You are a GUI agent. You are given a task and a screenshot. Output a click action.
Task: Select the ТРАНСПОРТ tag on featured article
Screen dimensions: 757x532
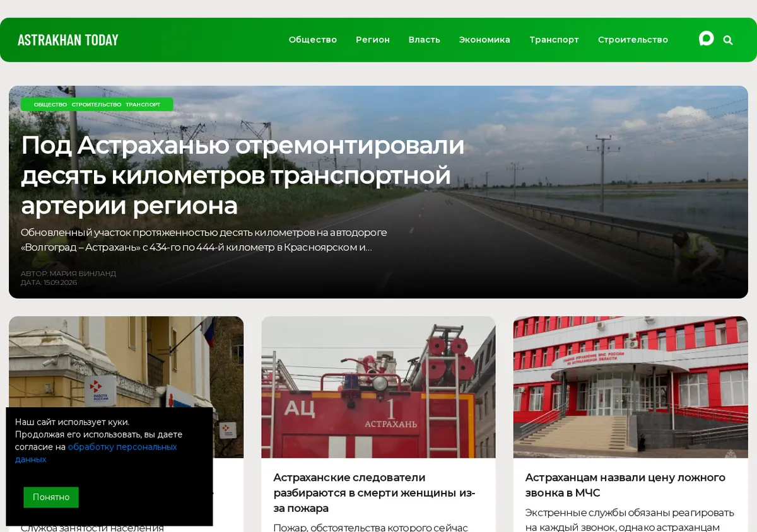143,105
